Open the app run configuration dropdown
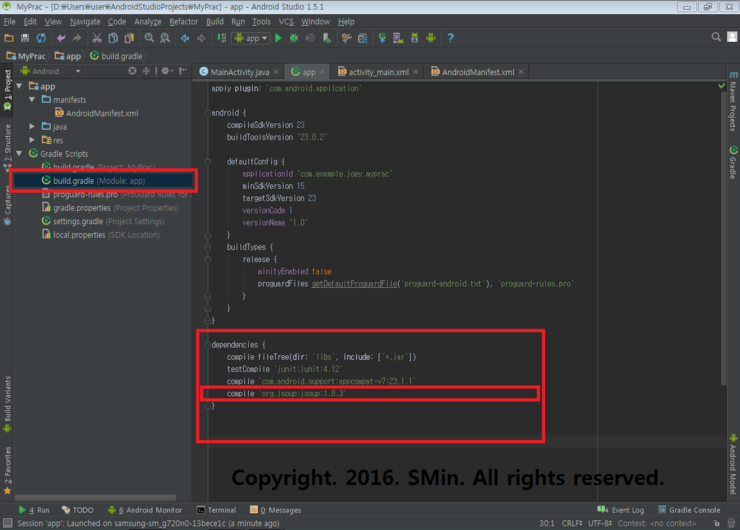The image size is (740, 530). coord(251,38)
